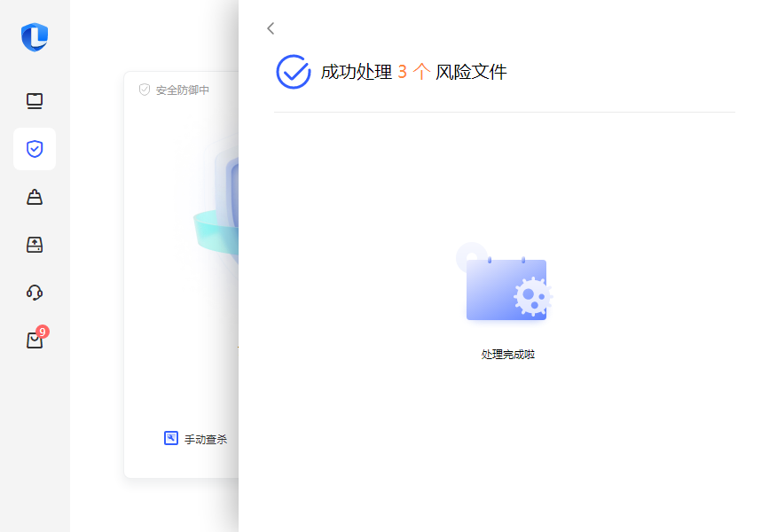Click the orange 3 个 count
Image resolution: width=769 pixels, height=532 pixels.
(x=413, y=73)
